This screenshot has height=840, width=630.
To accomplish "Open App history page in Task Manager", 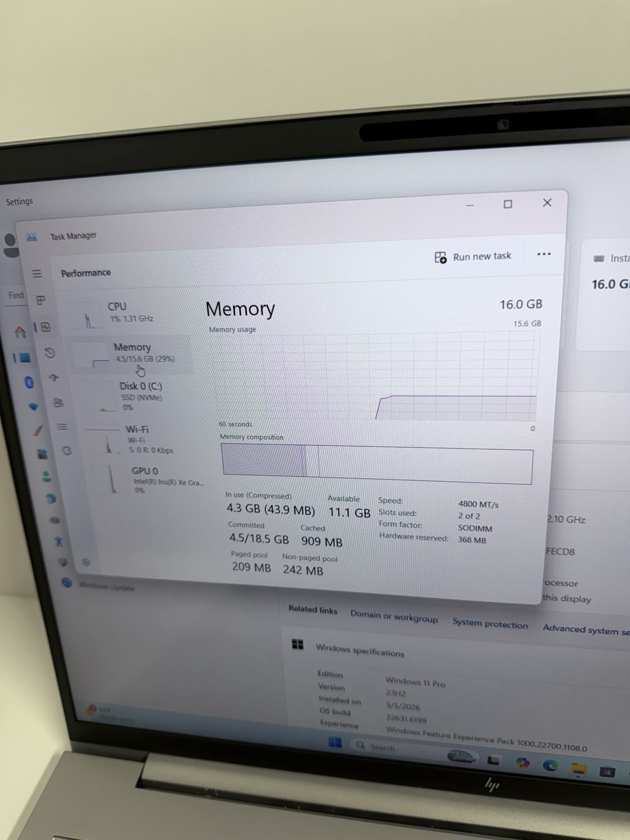I will (49, 353).
